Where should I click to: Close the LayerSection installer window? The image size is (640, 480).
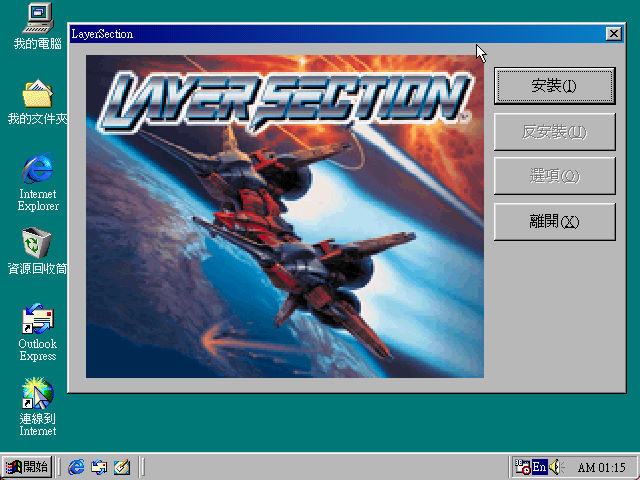pyautogui.click(x=613, y=33)
